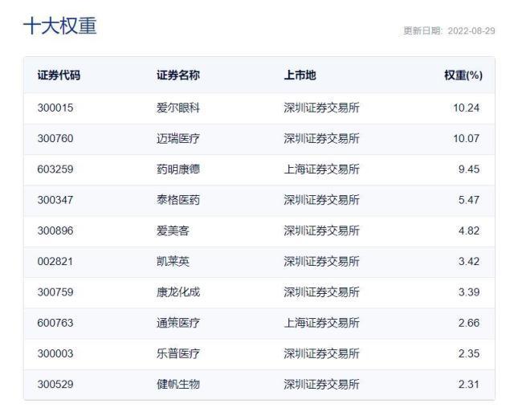Click 深圳证券交易所 in the 凯莱英 row
This screenshot has width=514, height=420.
point(321,261)
